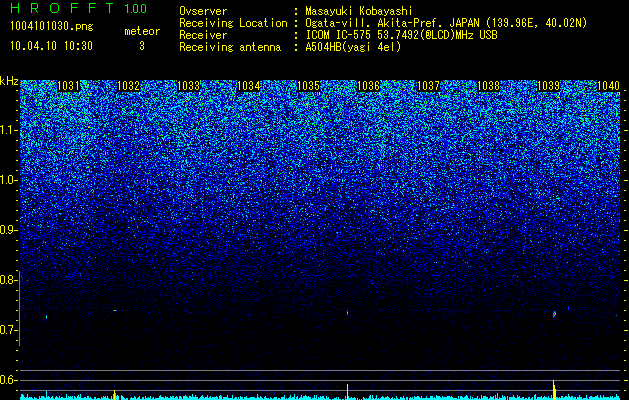Click the tall yellow power spike under 1039
This screenshot has width=629, height=400.
click(554, 390)
